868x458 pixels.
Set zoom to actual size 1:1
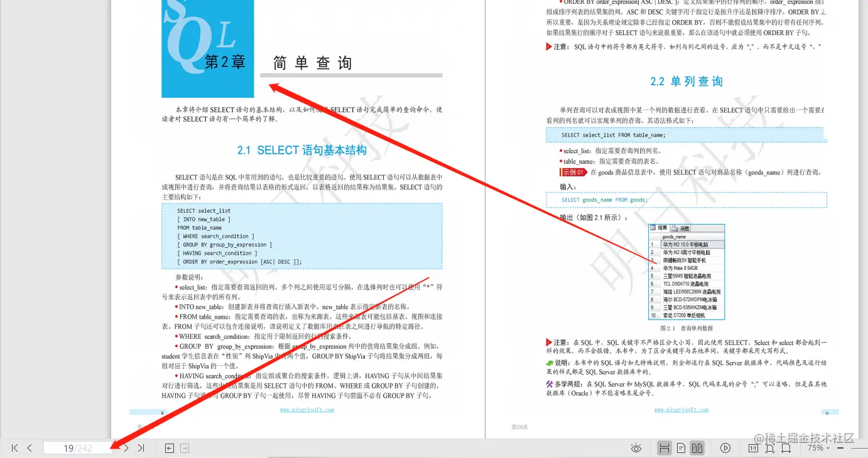point(754,448)
